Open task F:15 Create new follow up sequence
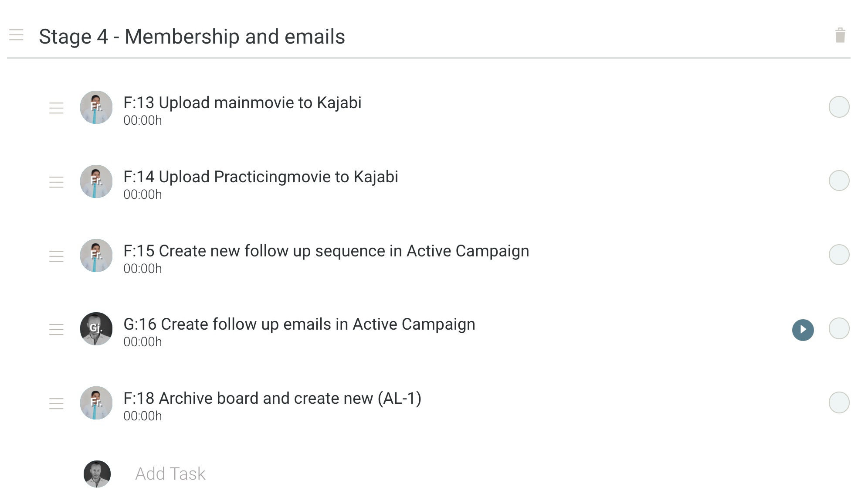Image resolution: width=868 pixels, height=491 pixels. (326, 251)
